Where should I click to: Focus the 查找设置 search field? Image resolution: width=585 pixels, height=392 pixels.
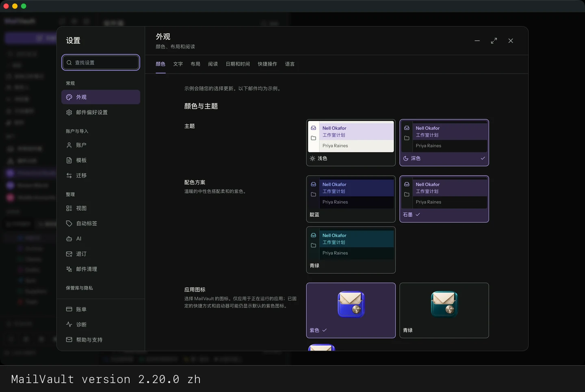(x=101, y=62)
